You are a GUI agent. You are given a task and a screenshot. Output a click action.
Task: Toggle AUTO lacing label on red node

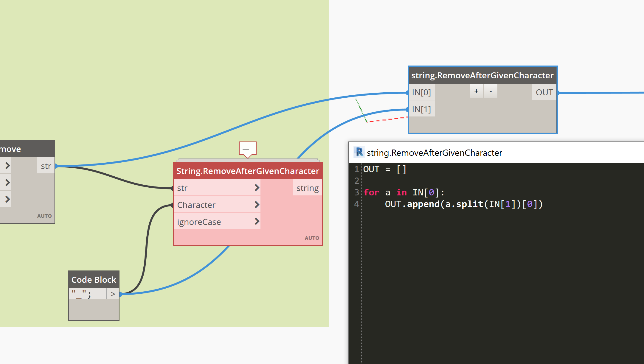click(312, 238)
